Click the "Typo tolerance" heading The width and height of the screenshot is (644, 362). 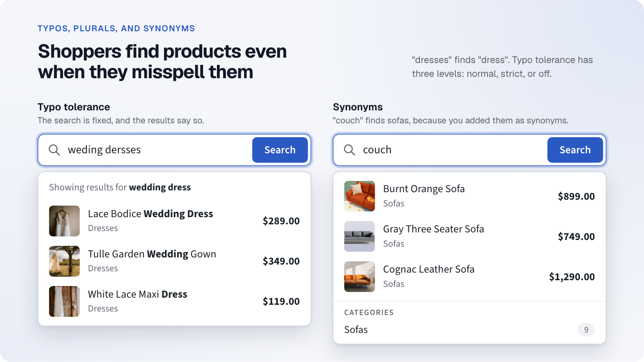click(74, 107)
